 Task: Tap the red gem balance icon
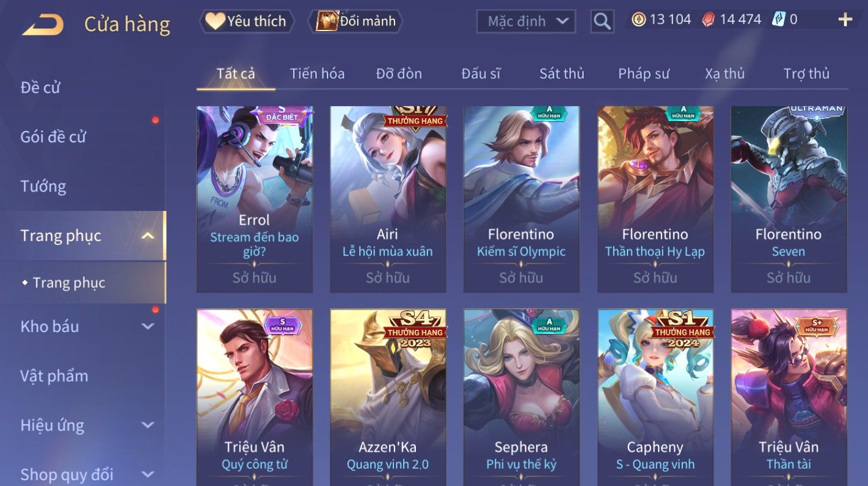tap(708, 20)
